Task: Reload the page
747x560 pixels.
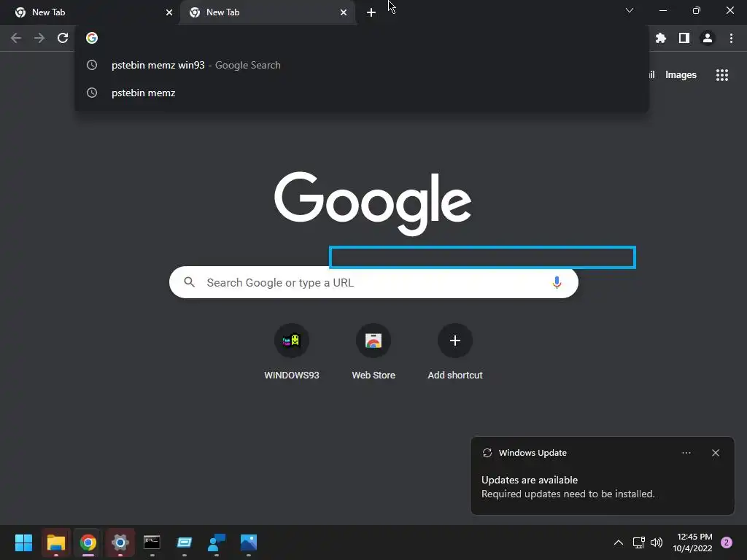Action: [x=63, y=38]
